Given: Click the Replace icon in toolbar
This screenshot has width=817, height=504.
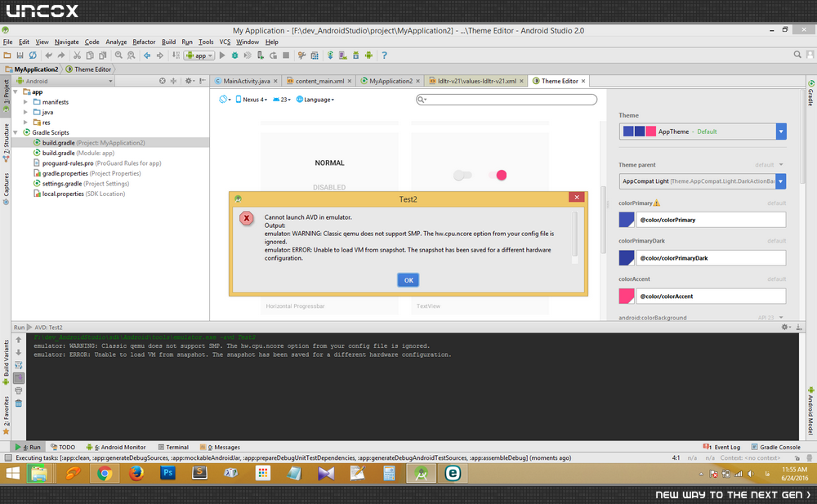Looking at the screenshot, I should 131,56.
